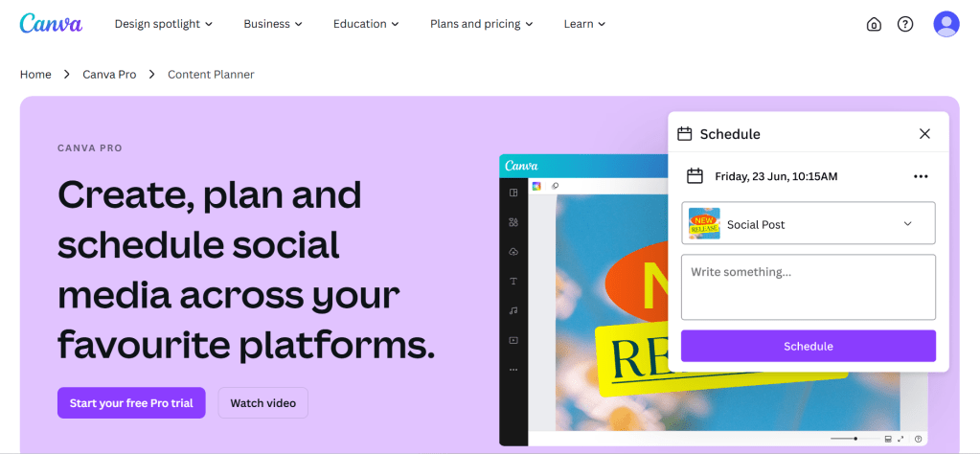Open the user profile avatar
This screenshot has height=454, width=980.
click(x=946, y=24)
